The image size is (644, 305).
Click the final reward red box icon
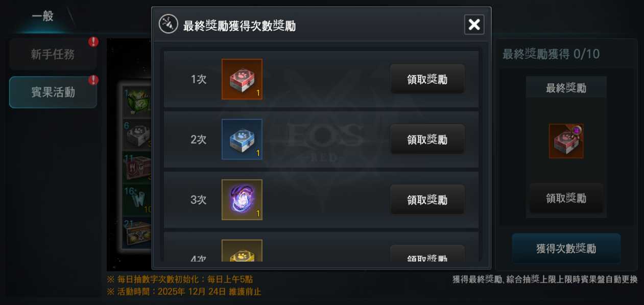point(566,141)
